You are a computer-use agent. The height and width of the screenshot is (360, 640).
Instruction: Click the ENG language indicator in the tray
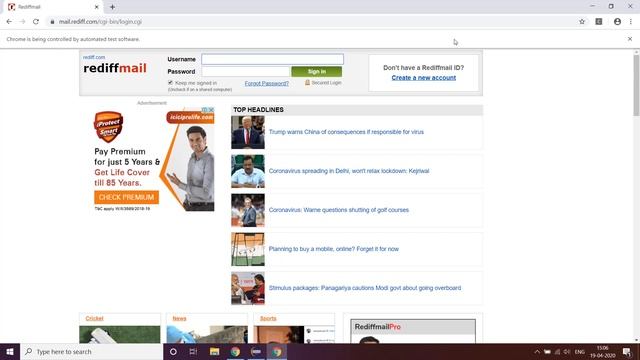(x=580, y=352)
